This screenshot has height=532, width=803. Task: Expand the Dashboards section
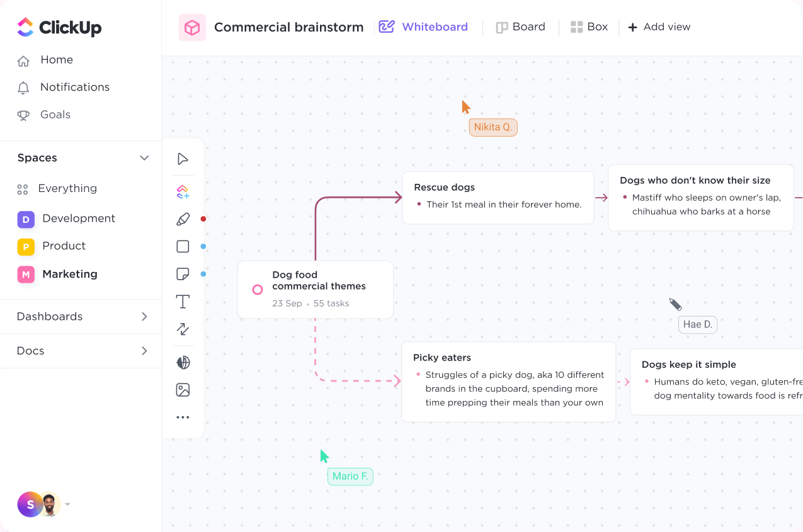(x=144, y=317)
